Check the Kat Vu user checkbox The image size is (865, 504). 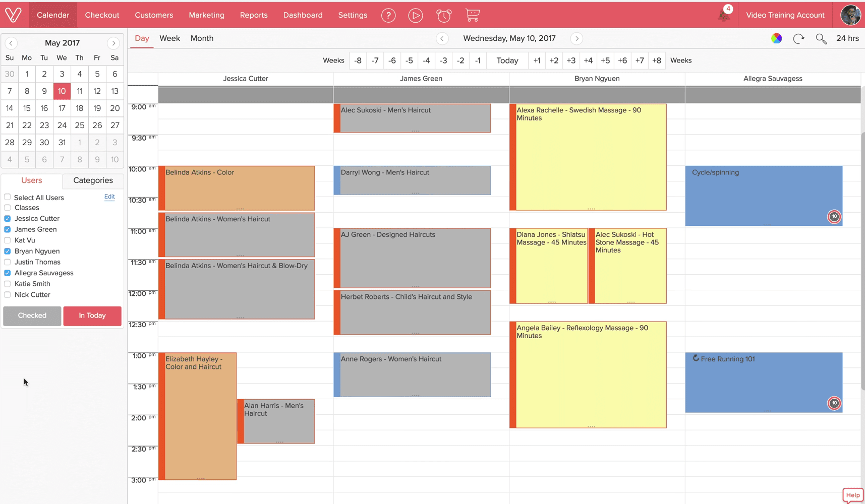8,240
